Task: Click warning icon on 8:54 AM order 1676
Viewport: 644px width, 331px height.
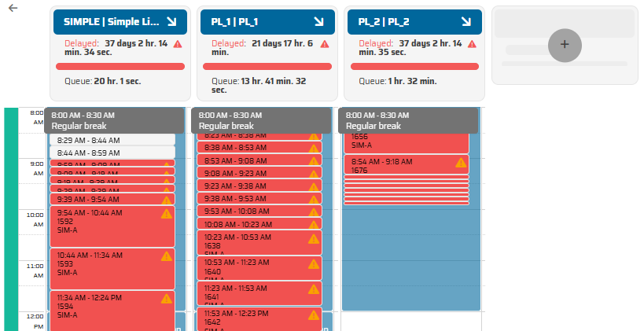Action: pos(461,163)
